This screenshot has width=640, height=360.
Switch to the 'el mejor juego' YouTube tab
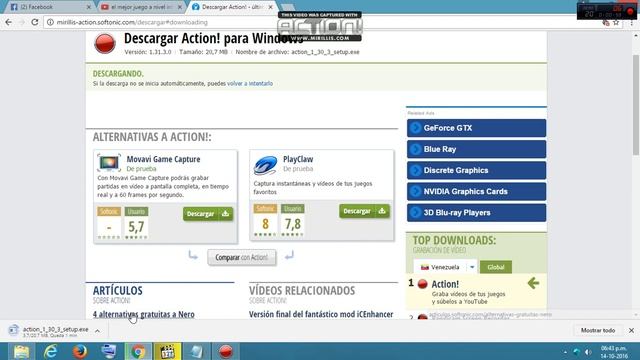[x=141, y=7]
